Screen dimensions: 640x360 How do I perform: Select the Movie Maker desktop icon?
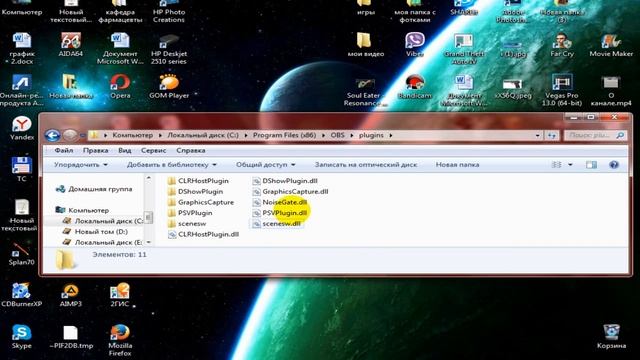[x=611, y=45]
